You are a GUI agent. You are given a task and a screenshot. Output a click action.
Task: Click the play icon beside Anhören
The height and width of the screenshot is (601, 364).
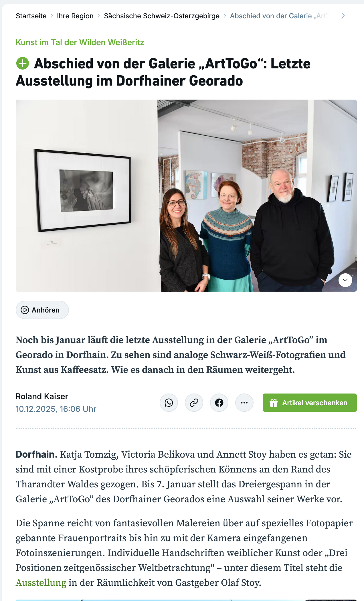point(25,310)
